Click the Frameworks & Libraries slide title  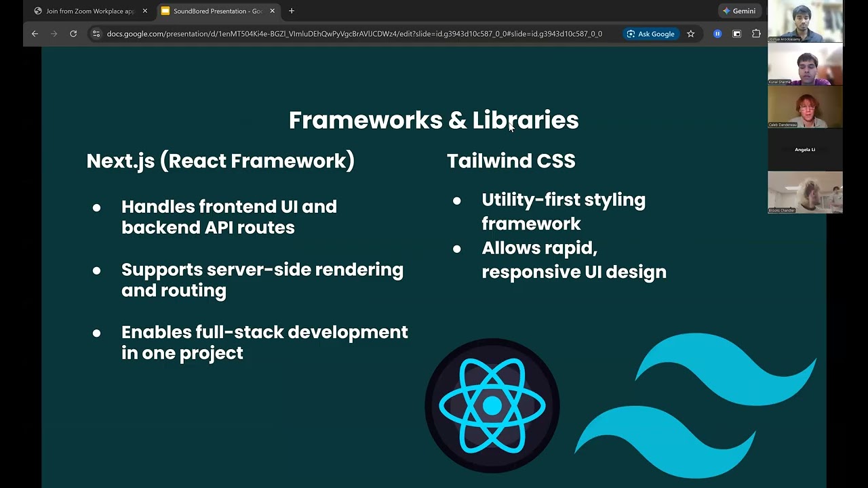[x=434, y=120]
